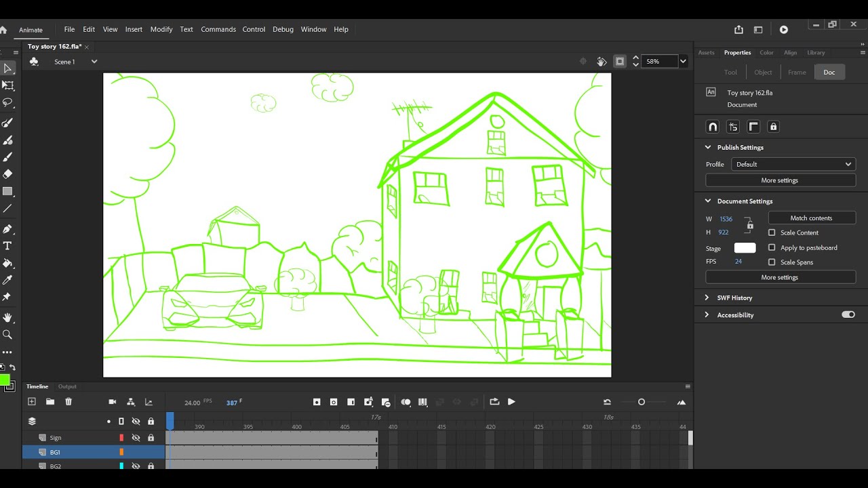Image resolution: width=868 pixels, height=488 pixels.
Task: Click the Quick Share and Publish icon
Action: 739,30
